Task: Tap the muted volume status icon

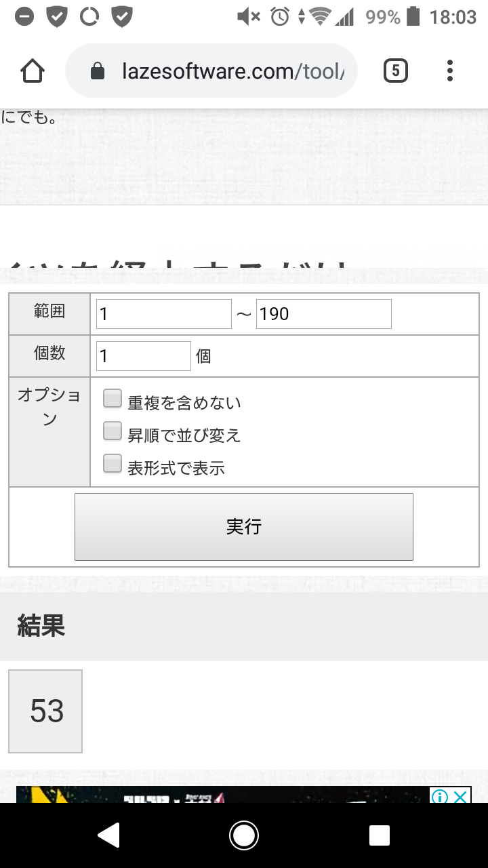Action: [x=248, y=17]
